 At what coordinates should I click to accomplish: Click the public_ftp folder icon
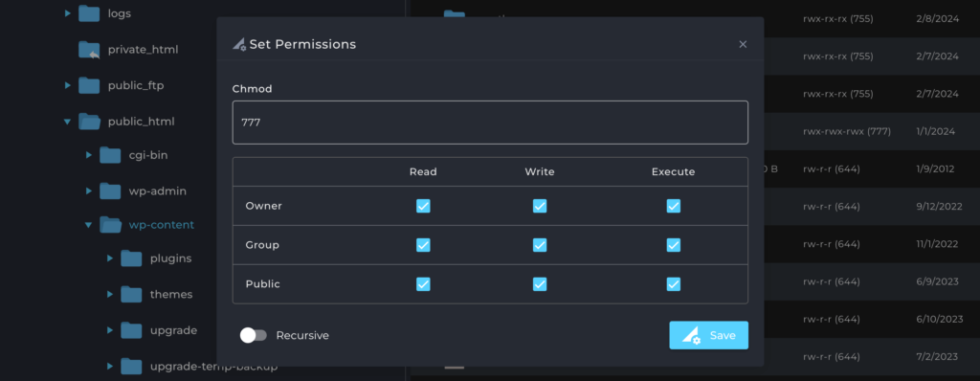89,85
